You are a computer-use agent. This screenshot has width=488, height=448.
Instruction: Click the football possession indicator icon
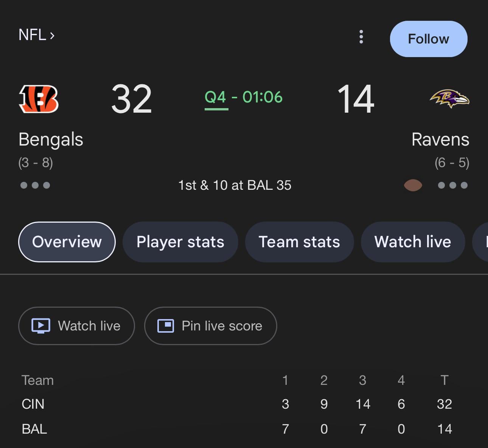pyautogui.click(x=413, y=185)
